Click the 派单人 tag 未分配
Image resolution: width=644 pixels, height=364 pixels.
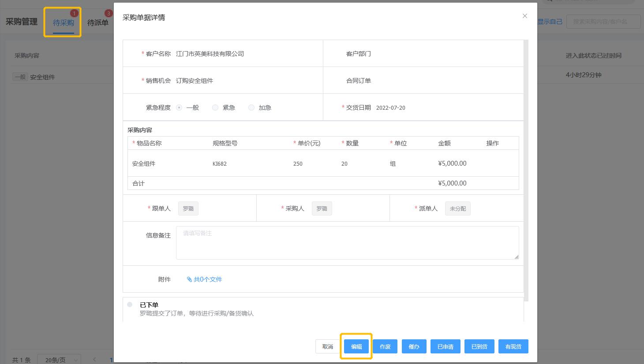tap(458, 208)
